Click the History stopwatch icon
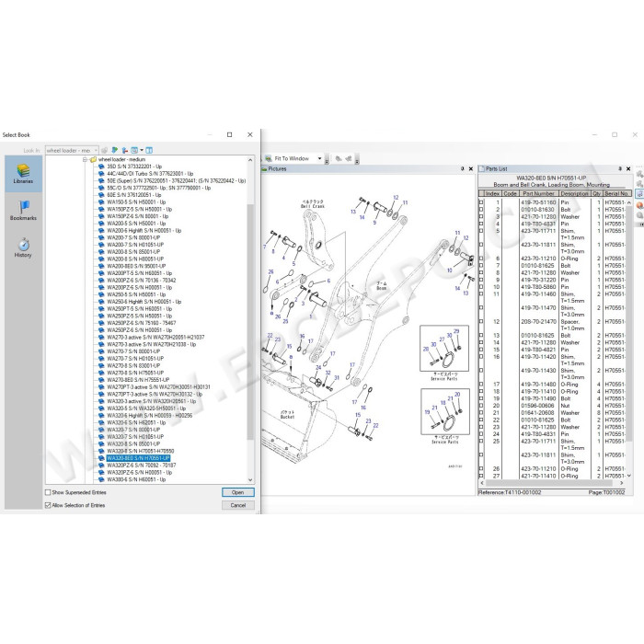The width and height of the screenshot is (644, 644). click(x=24, y=244)
